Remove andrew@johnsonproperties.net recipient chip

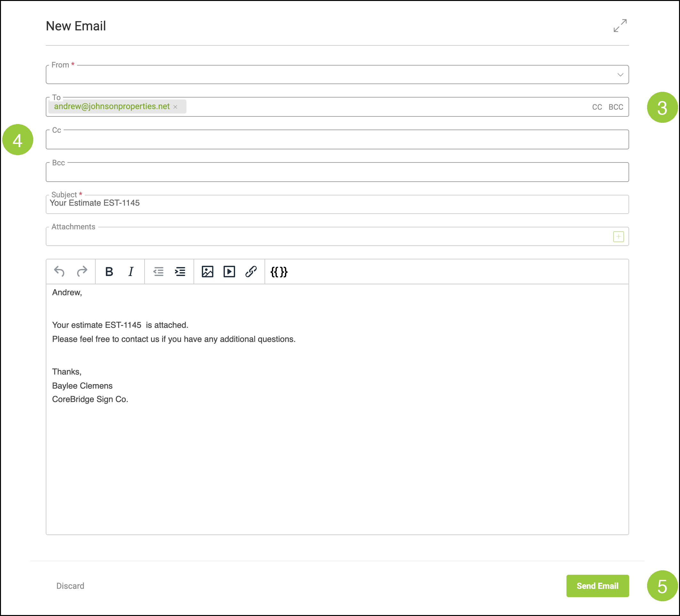tap(175, 107)
